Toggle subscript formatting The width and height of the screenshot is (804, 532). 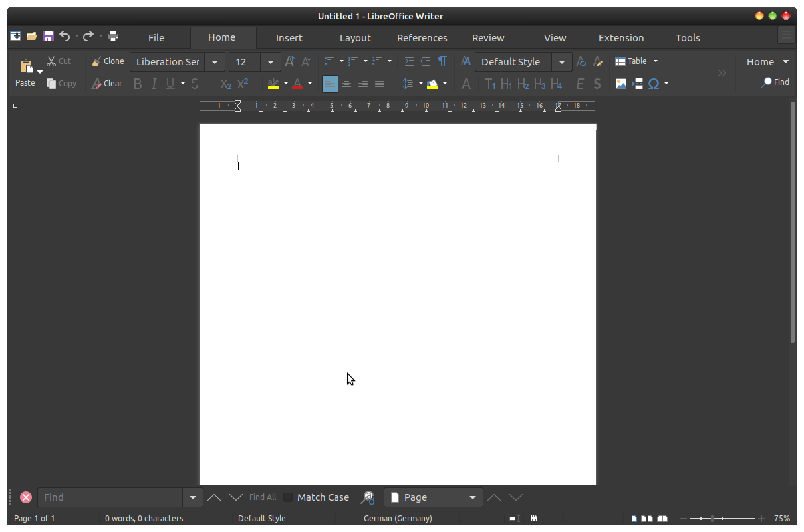(225, 84)
